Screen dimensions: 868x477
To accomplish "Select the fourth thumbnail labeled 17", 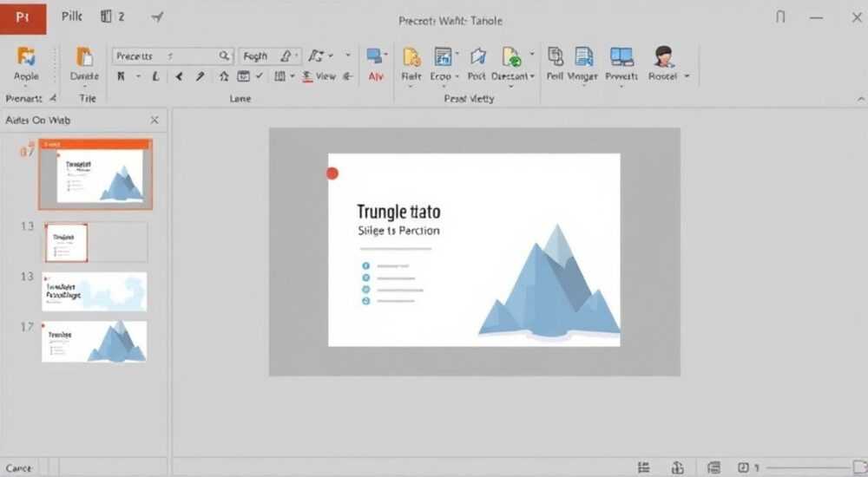I will [x=95, y=342].
